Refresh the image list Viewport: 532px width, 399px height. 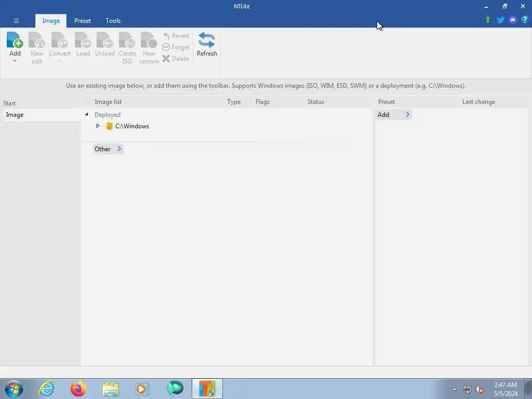coord(207,45)
